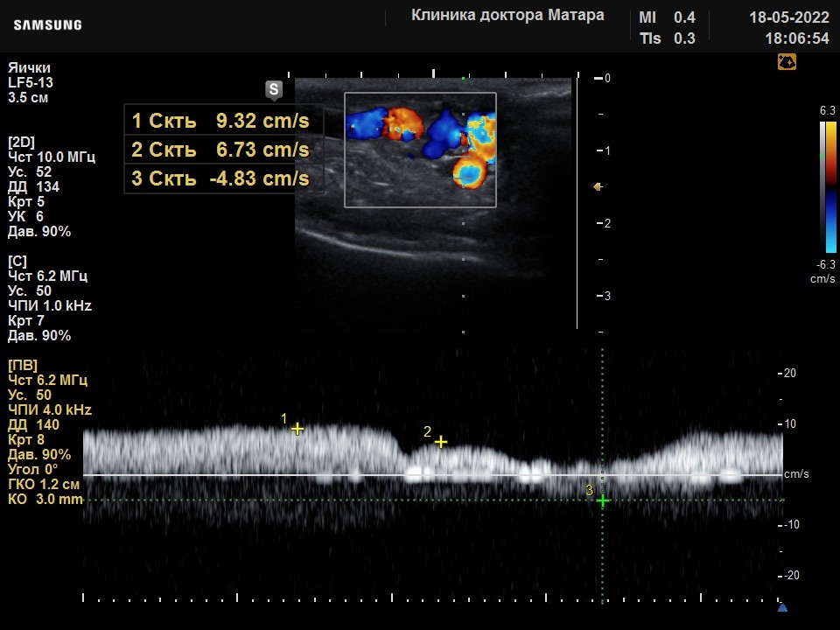Click the "Крт 8" parameter
The width and height of the screenshot is (840, 630).
pos(25,440)
